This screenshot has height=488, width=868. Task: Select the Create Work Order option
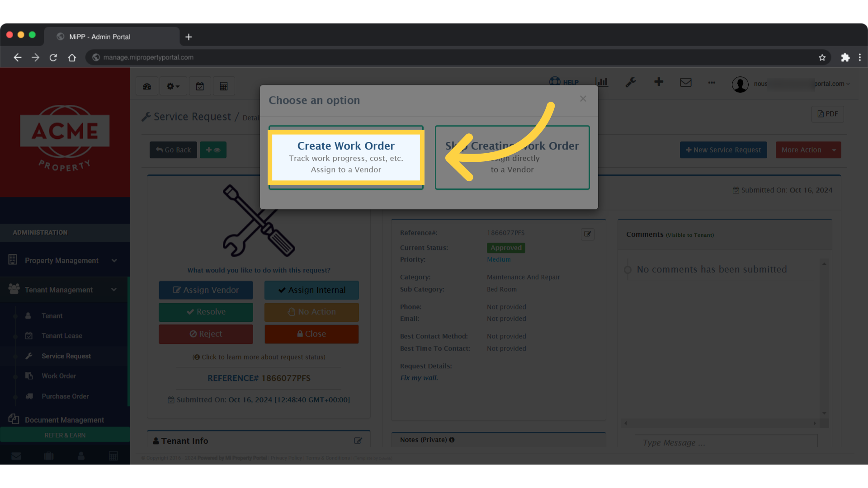coord(345,157)
